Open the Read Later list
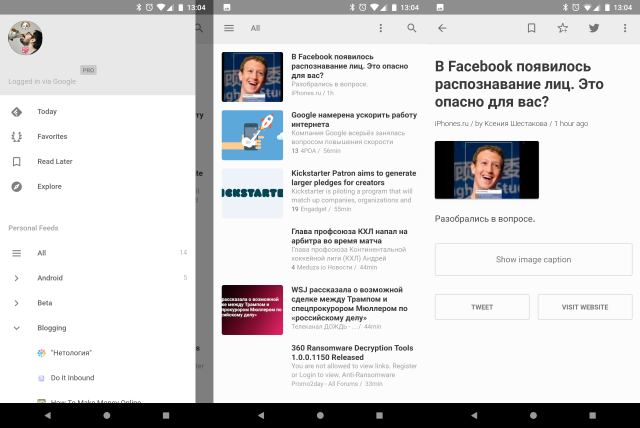Screen dimensions: 640x428 pyautogui.click(x=98, y=161)
